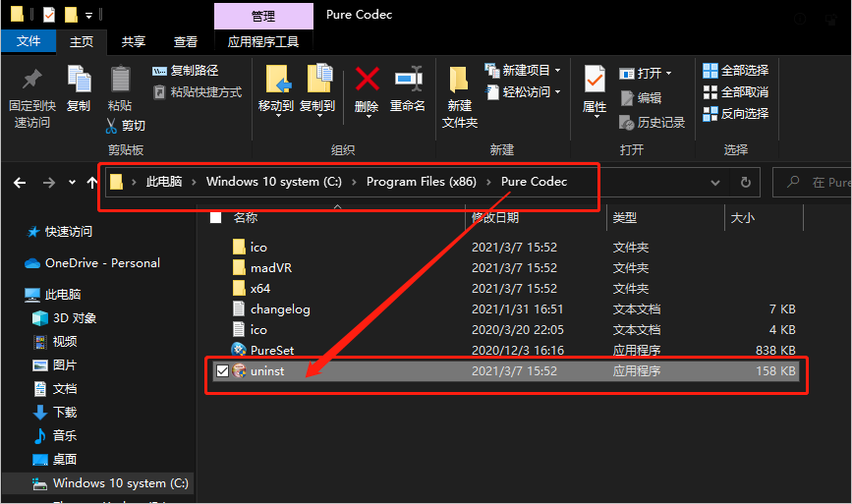Click the search box field
852x504 pixels.
(812, 183)
